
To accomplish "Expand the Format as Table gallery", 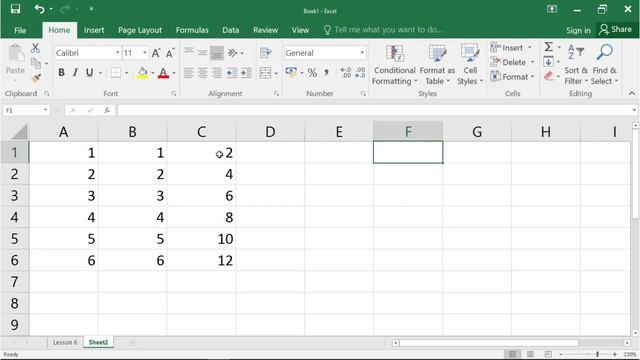I will pos(437,65).
